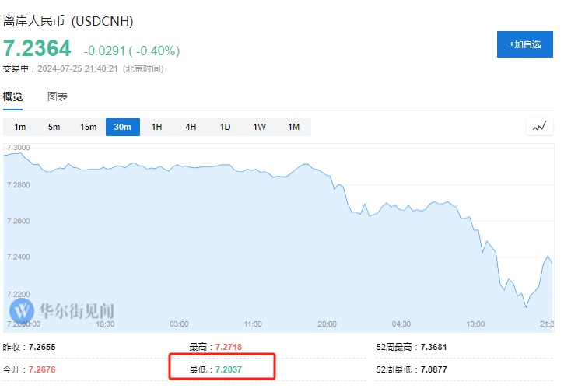Select the 1m timeframe
Image resolution: width=564 pixels, height=392 pixels.
[x=20, y=127]
